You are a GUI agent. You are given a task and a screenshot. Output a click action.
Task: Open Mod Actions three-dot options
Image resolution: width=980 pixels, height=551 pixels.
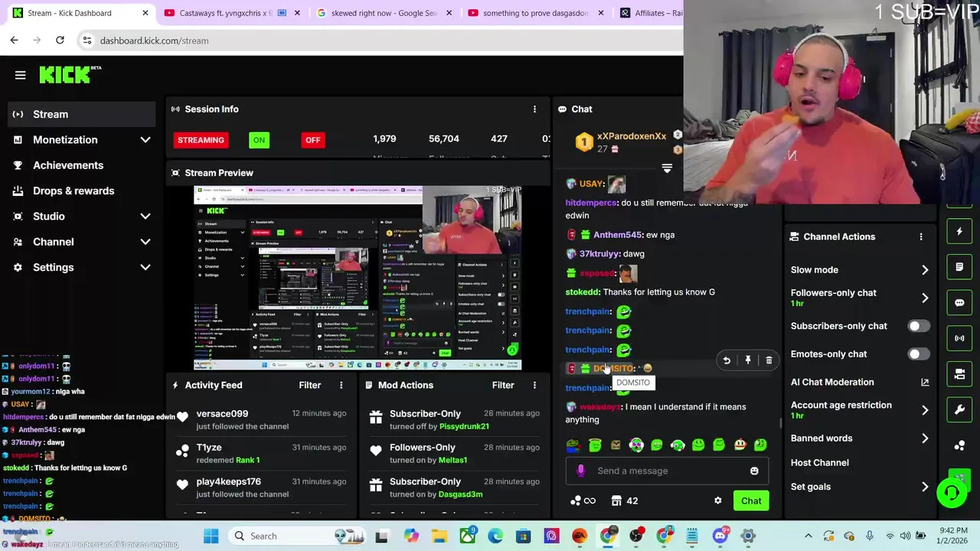(x=534, y=385)
